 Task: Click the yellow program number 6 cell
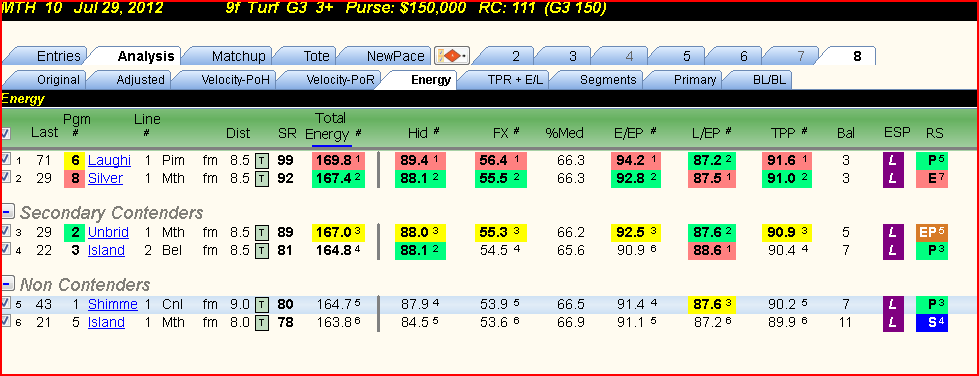74,161
